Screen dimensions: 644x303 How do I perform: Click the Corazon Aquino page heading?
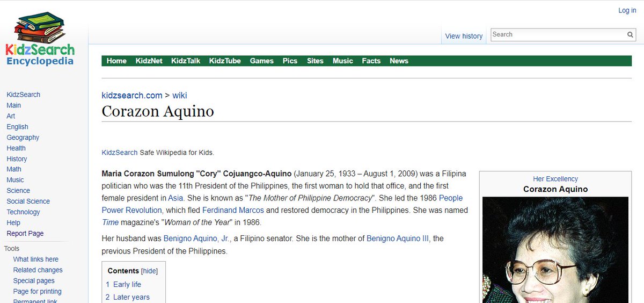point(158,111)
